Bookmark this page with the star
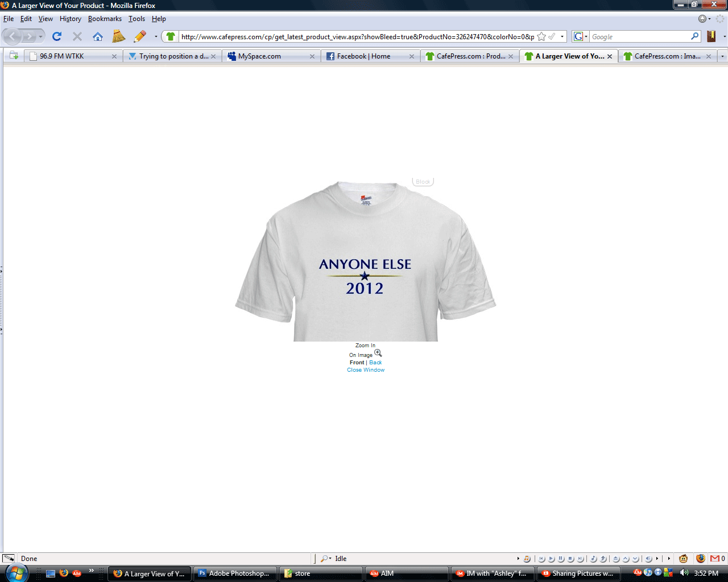The height and width of the screenshot is (582, 728). pos(541,36)
